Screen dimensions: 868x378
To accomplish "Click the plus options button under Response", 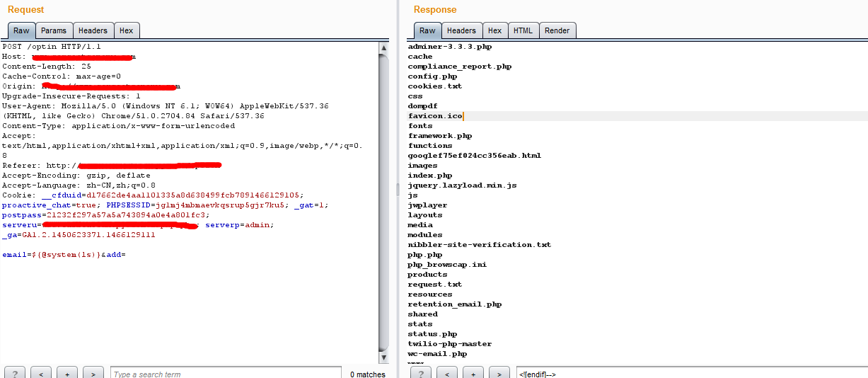I will (473, 373).
